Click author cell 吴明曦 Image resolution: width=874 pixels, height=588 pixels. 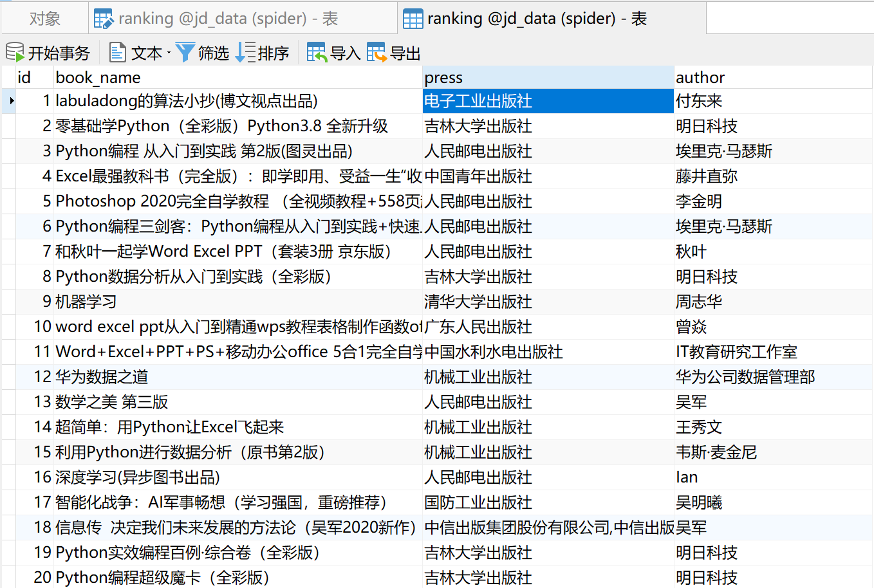coord(774,502)
